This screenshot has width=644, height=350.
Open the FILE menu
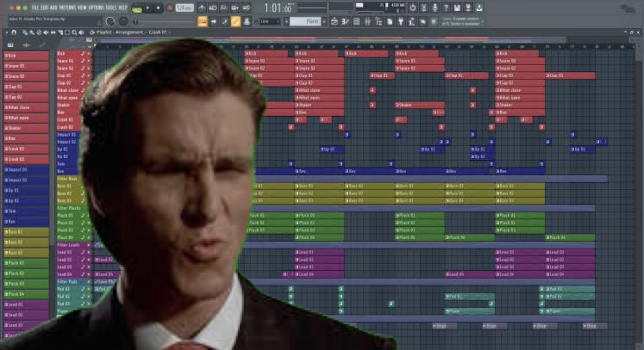click(x=35, y=8)
